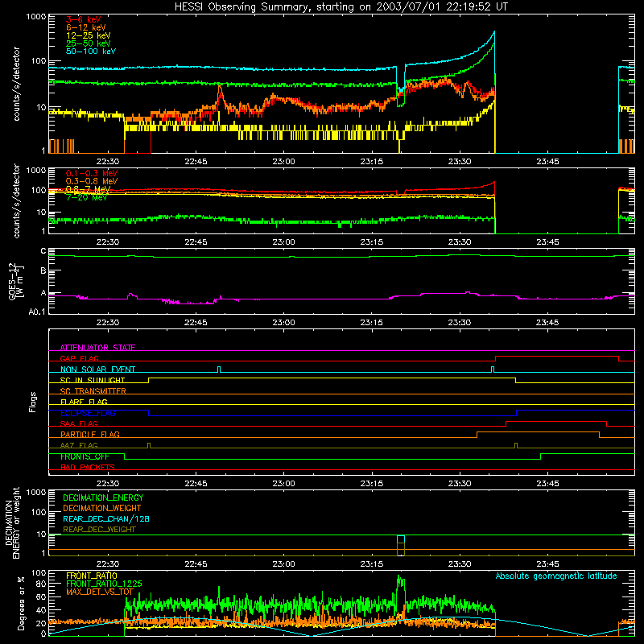The width and height of the screenshot is (644, 644).
Task: Click the REAR_DEC_CHAN/128 legend label
Action: 106,518
